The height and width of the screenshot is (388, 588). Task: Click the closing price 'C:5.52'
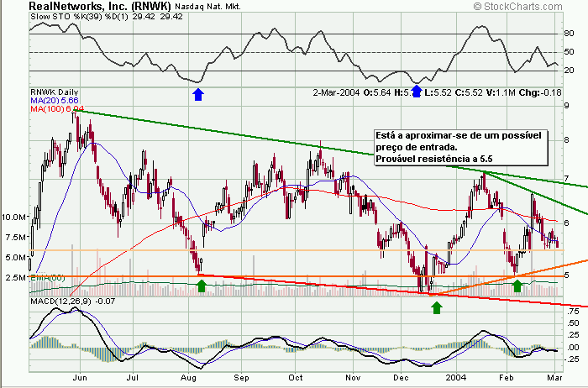[469, 92]
